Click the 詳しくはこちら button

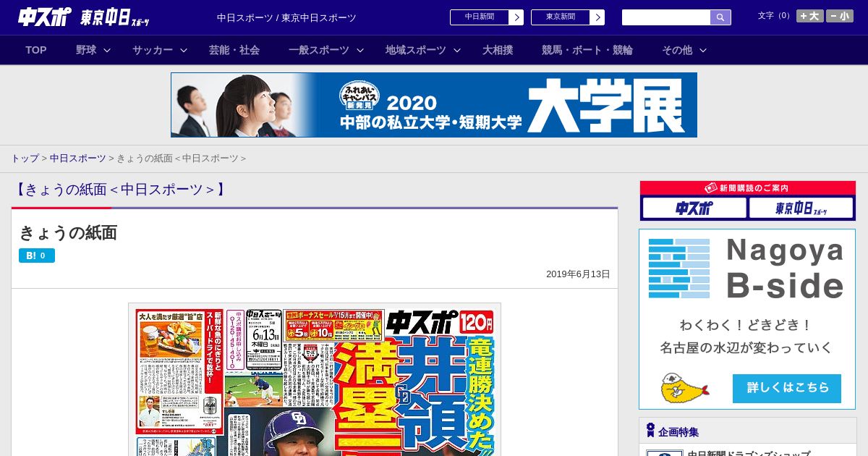point(787,389)
